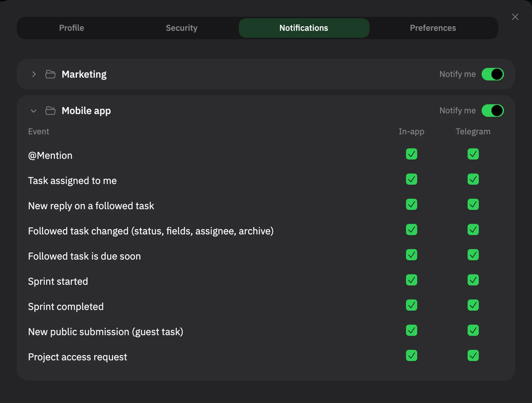This screenshot has width=532, height=403.
Task: Uncheck In-app for Task assigned to me
Action: coord(412,179)
